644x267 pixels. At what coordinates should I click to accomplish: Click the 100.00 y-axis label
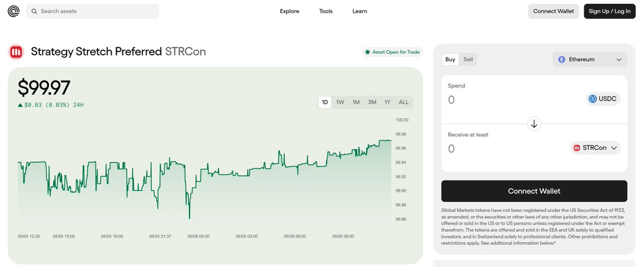pyautogui.click(x=402, y=120)
